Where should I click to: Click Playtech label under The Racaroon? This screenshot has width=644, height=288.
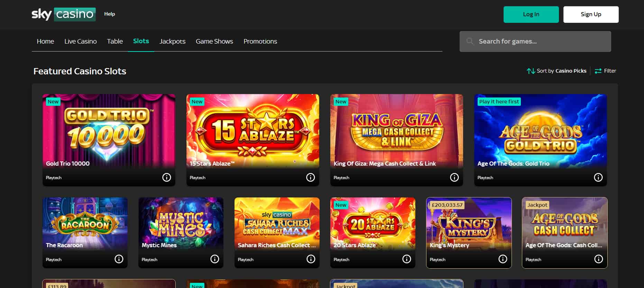(54, 260)
